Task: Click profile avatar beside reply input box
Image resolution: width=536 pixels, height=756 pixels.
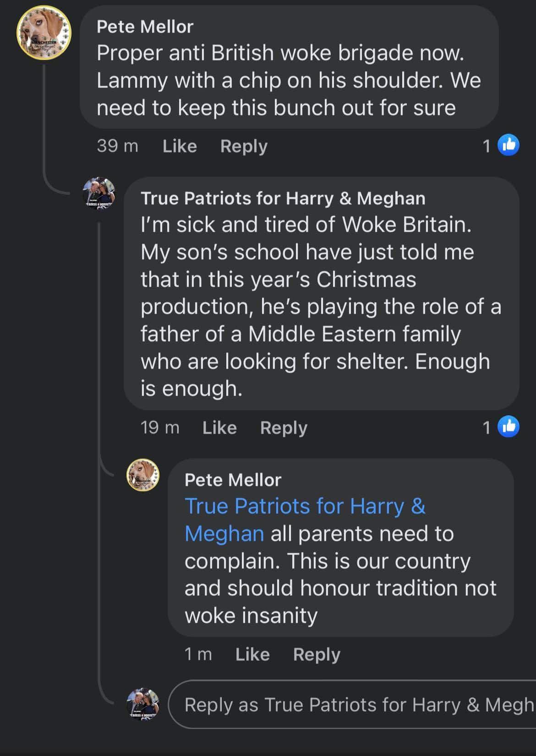Action: pyautogui.click(x=143, y=704)
